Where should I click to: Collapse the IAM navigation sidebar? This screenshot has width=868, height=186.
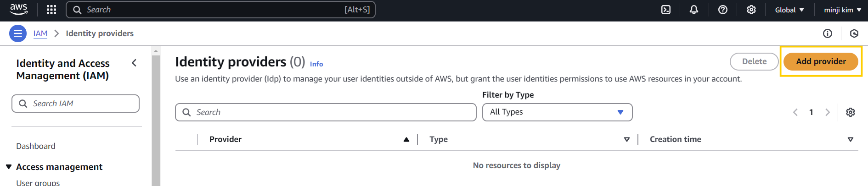click(134, 63)
